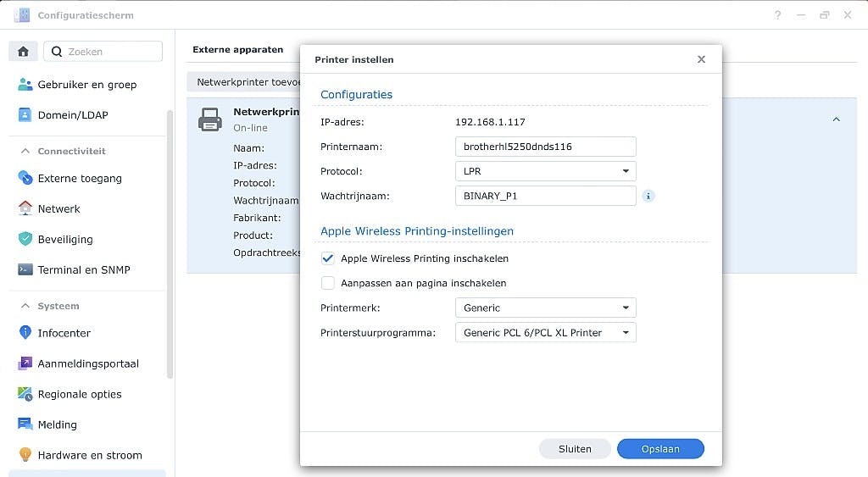Screen dimensions: 868x477
Task: Select Netwerk in the sidebar
Action: click(x=58, y=209)
